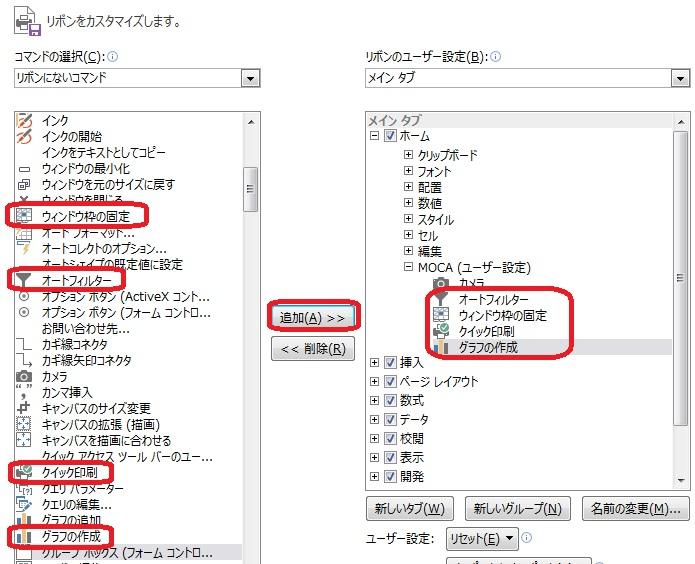Collapse the ホーム tab node
This screenshot has width=695, height=564.
375,135
